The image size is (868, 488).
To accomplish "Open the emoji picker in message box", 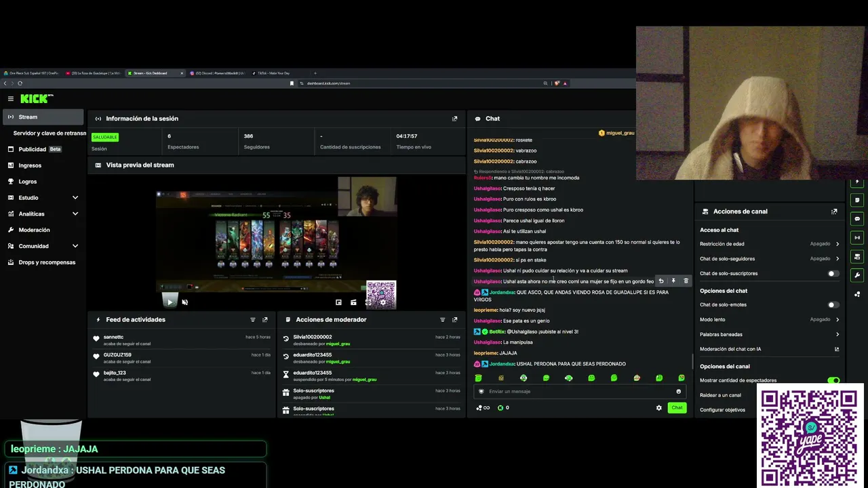I will pyautogui.click(x=678, y=391).
